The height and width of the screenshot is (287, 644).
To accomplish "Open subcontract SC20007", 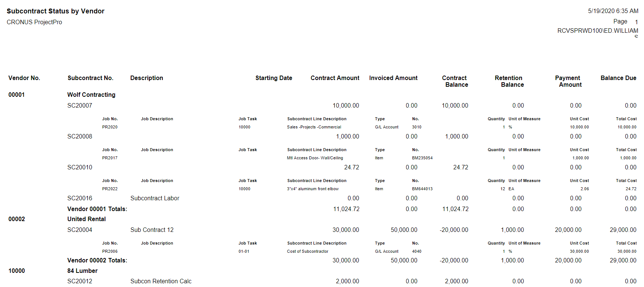I will (80, 105).
